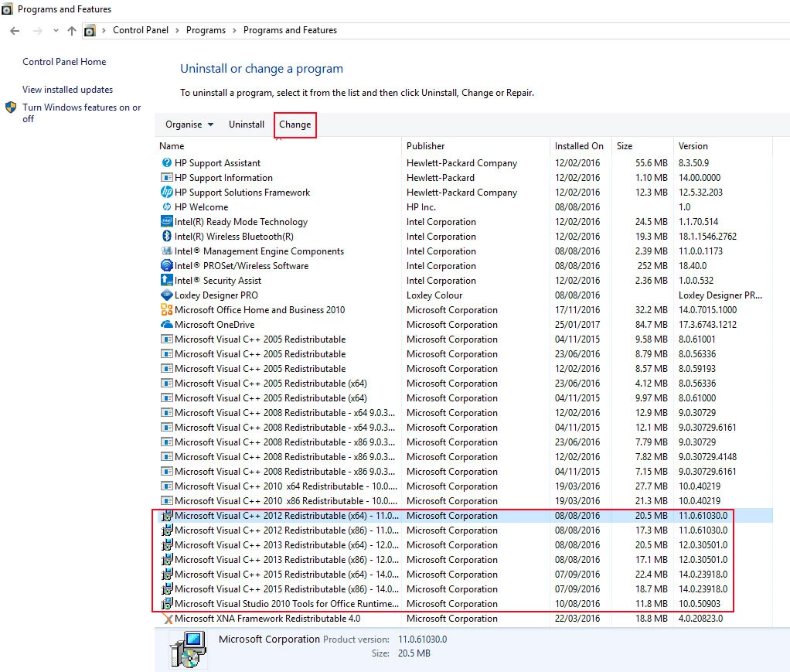Image resolution: width=790 pixels, height=672 pixels.
Task: Click installed date 17/11/2016
Action: pos(577,309)
